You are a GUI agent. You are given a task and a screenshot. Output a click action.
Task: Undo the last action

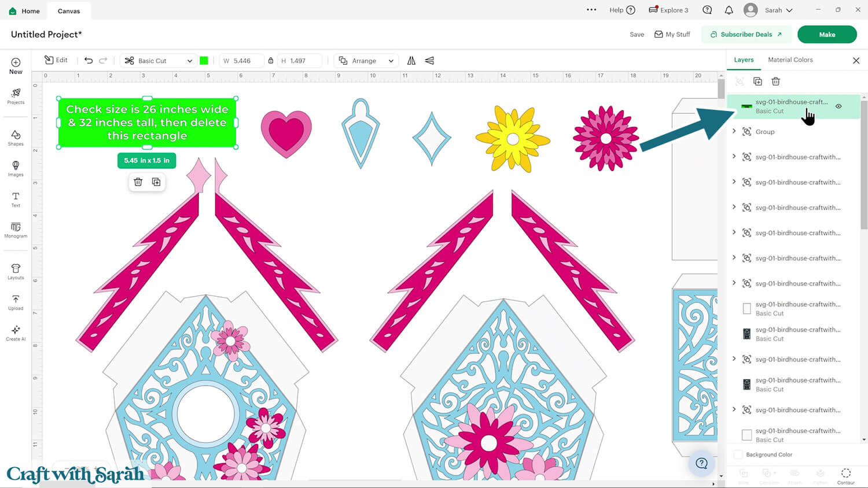(89, 60)
